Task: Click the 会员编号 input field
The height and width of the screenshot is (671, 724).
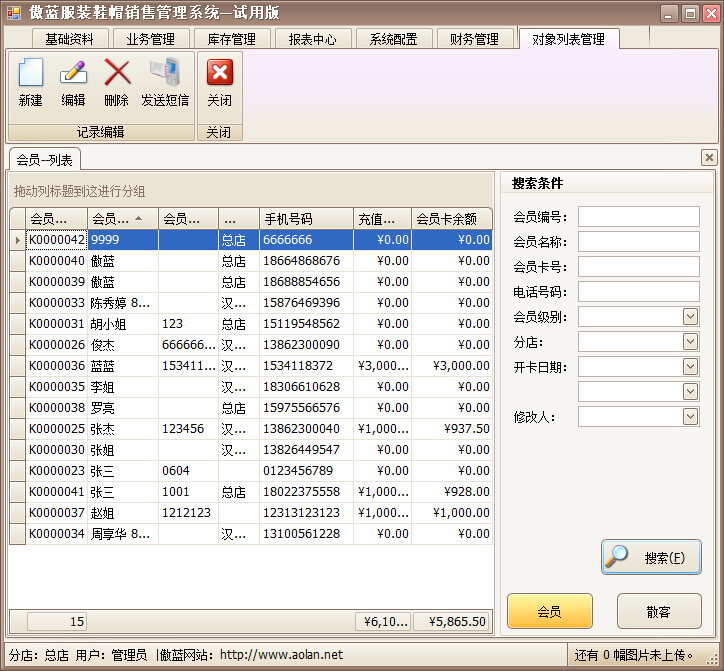Action: click(x=638, y=217)
